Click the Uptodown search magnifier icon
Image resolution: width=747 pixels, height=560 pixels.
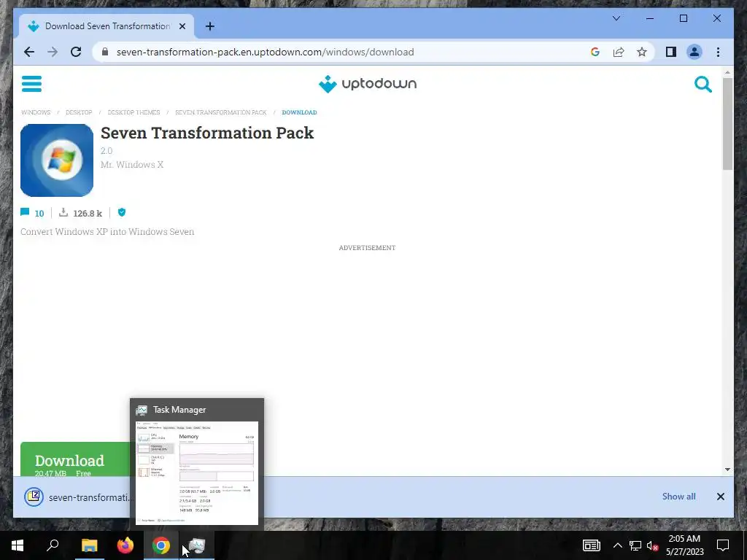[703, 85]
